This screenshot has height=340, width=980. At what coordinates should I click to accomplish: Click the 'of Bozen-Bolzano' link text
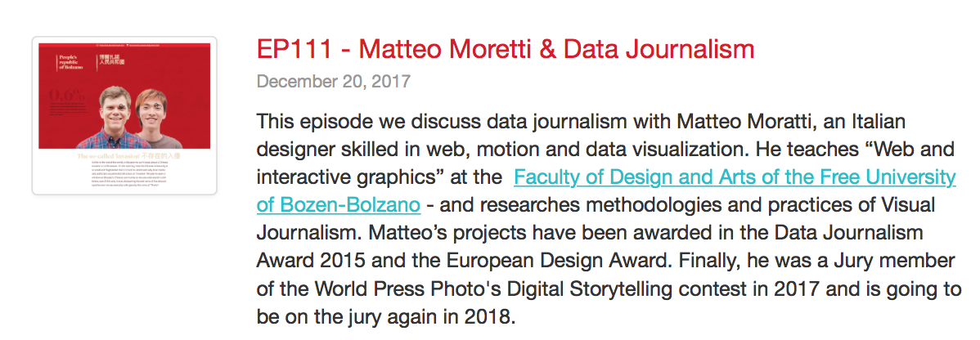(x=339, y=204)
